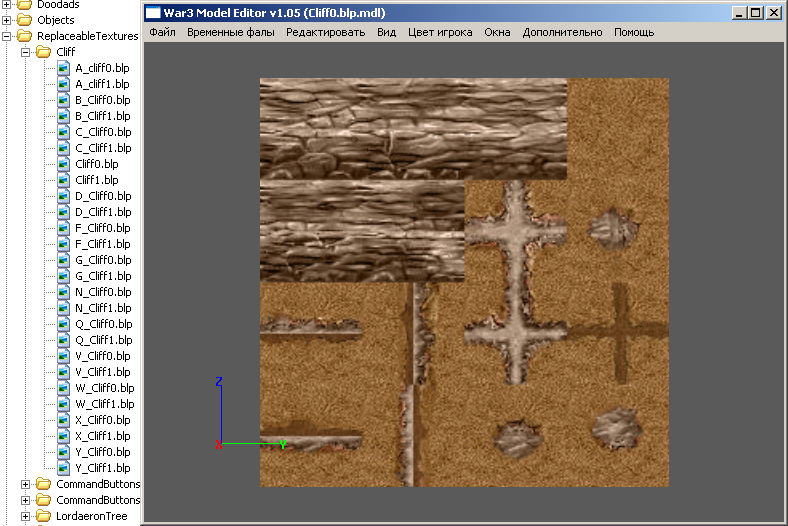Select the Q_Cliff1.blp file name
The image size is (788, 526).
[104, 340]
